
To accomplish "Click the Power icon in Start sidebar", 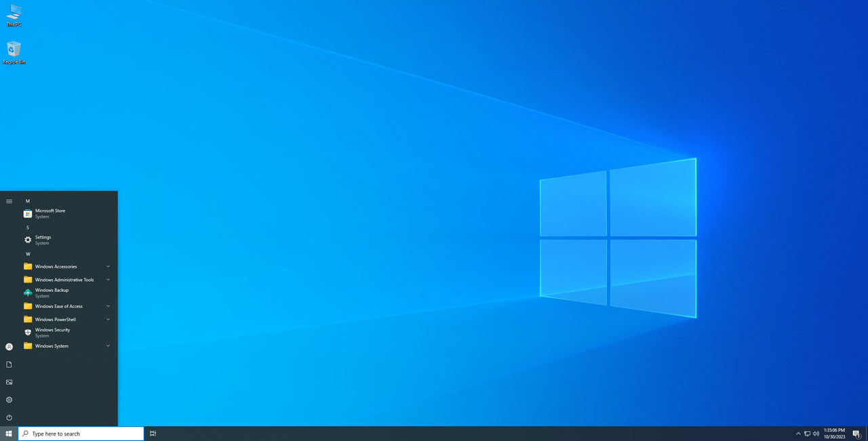I will pos(9,417).
